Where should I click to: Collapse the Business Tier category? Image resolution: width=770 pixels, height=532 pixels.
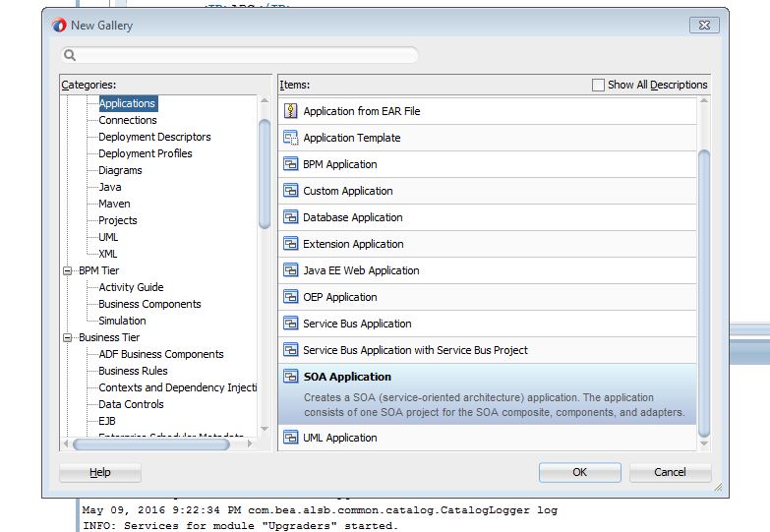point(67,337)
